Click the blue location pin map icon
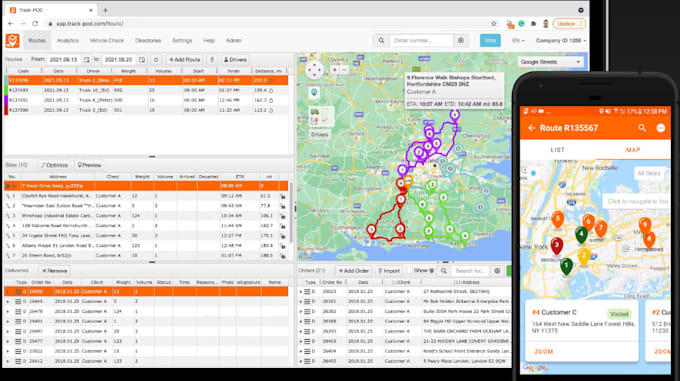This screenshot has height=381, width=680. (314, 92)
